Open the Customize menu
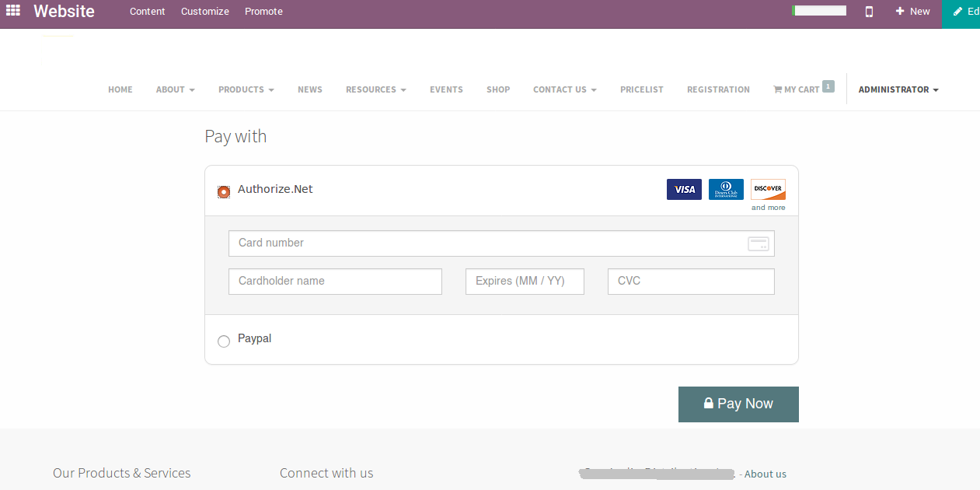 (x=205, y=12)
